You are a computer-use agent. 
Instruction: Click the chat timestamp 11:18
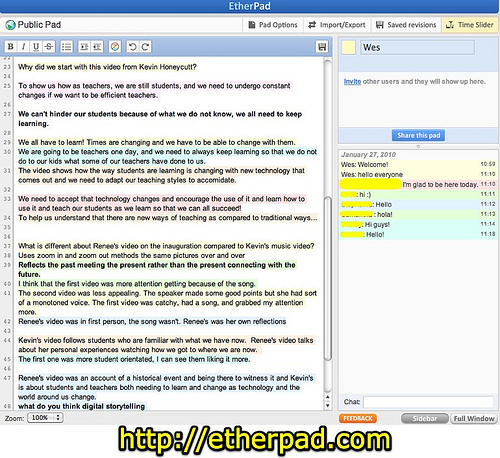point(488,234)
